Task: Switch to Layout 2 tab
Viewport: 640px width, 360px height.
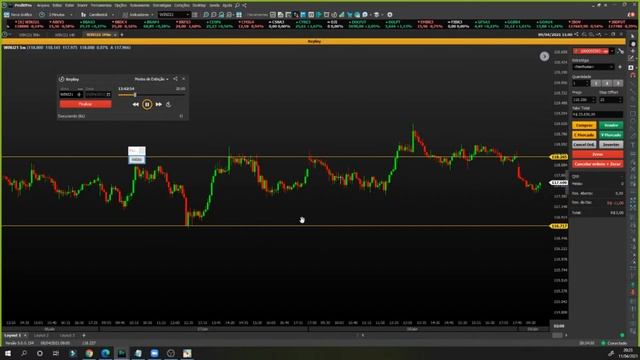Action: [x=41, y=336]
